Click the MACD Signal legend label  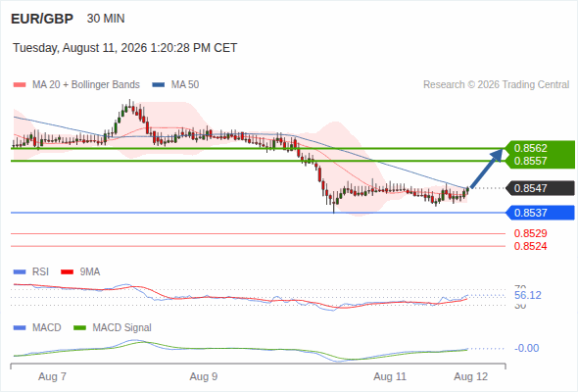(x=122, y=327)
